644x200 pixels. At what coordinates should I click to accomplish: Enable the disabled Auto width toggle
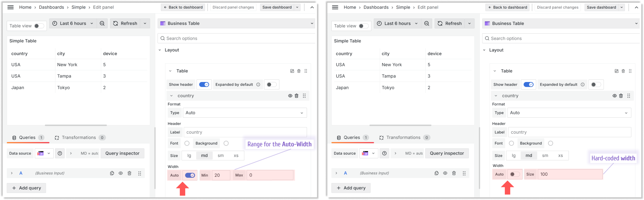(514, 174)
